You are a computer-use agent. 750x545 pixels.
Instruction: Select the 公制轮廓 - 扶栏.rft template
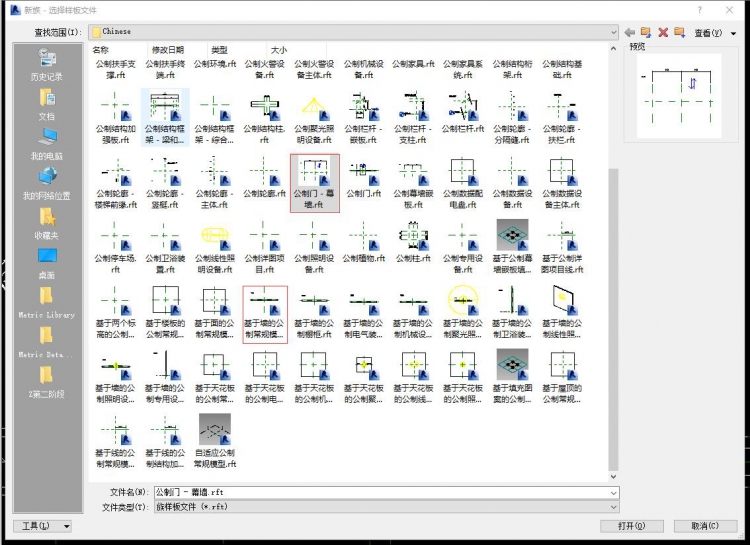562,118
